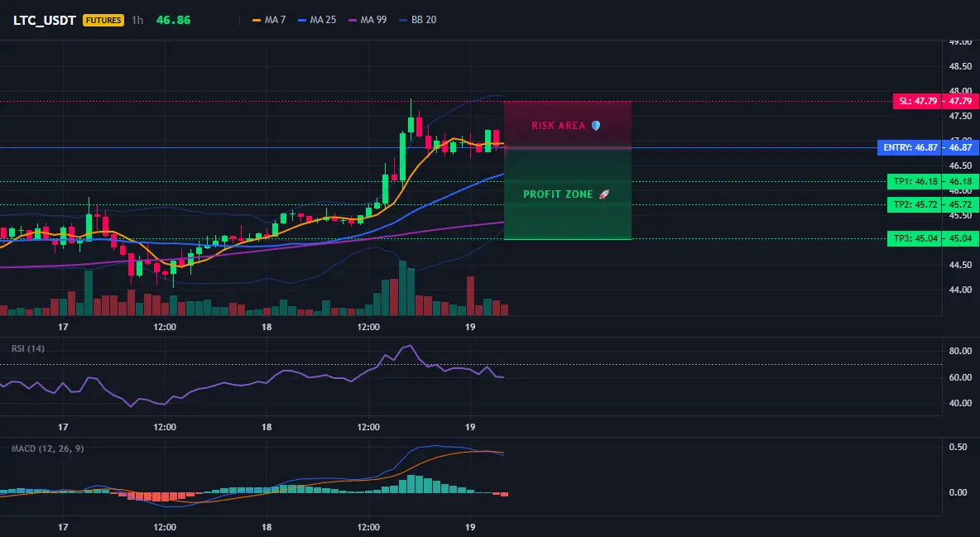Click the TP2: 45.72 label

tap(915, 204)
